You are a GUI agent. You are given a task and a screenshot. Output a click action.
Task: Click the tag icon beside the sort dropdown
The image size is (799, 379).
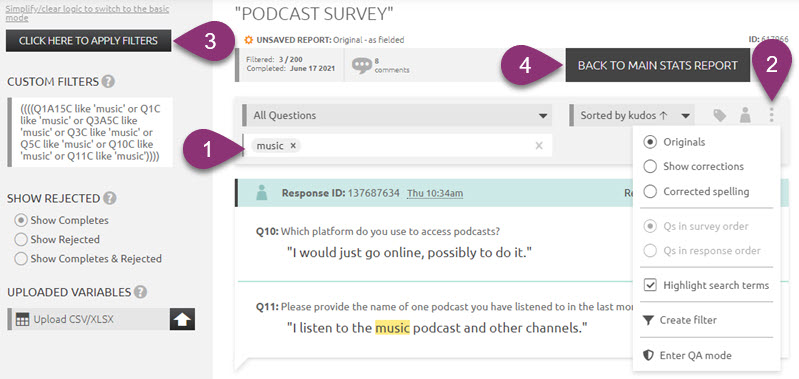(x=719, y=116)
